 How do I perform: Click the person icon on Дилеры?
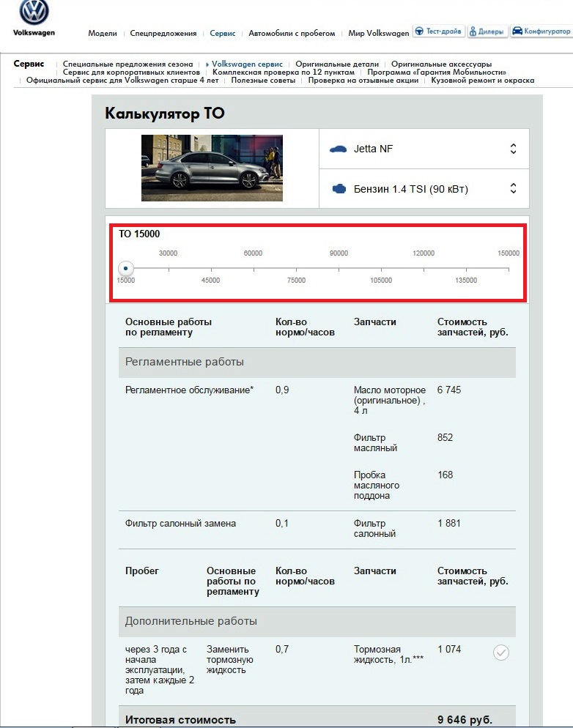coord(473,31)
